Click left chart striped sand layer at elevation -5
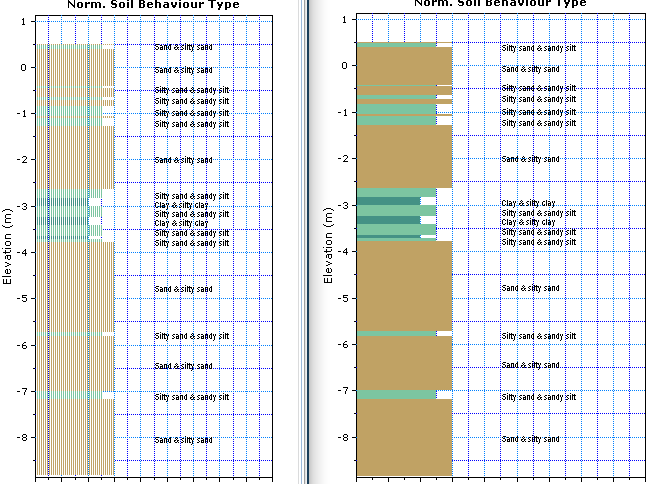 [75, 287]
